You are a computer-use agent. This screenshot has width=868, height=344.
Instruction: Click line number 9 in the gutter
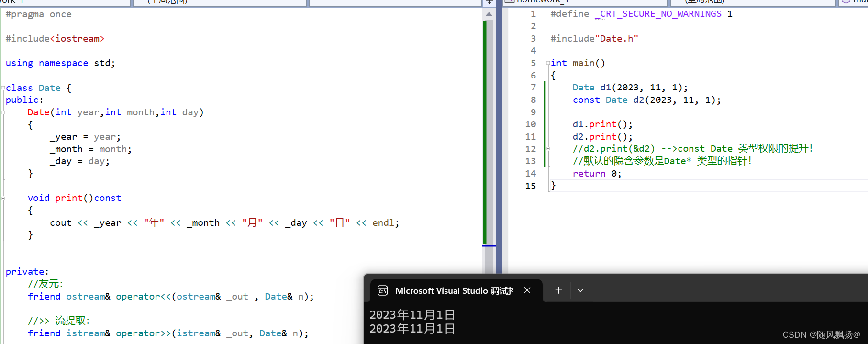[533, 112]
